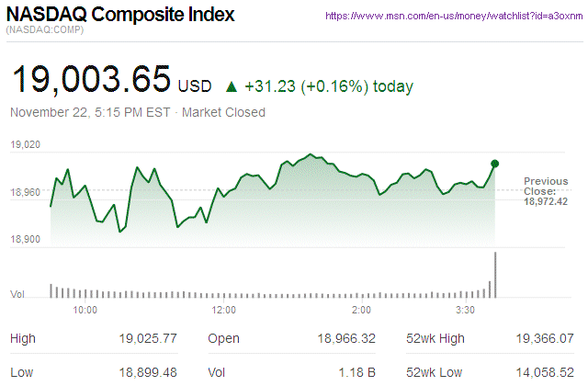Click the Market Closed status text
The width and height of the screenshot is (588, 386).
click(225, 112)
